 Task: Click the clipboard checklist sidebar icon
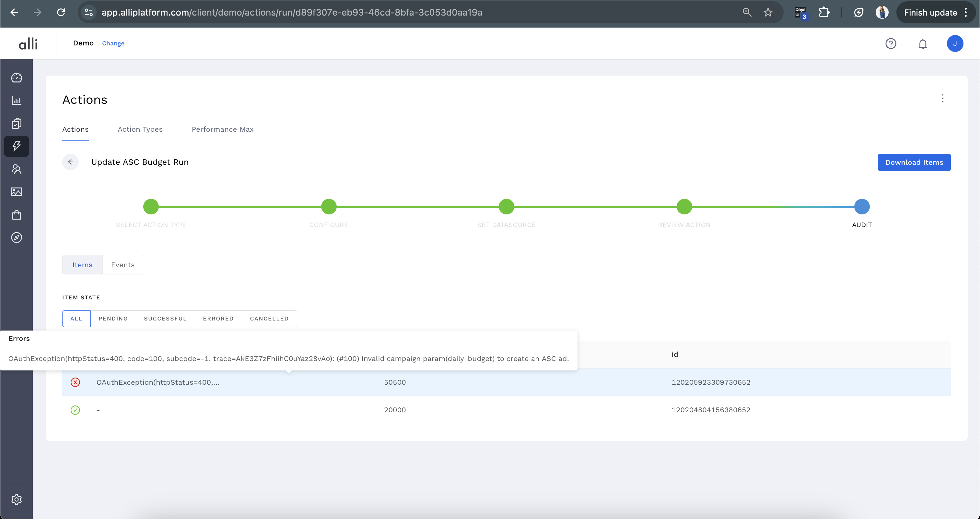pyautogui.click(x=16, y=123)
